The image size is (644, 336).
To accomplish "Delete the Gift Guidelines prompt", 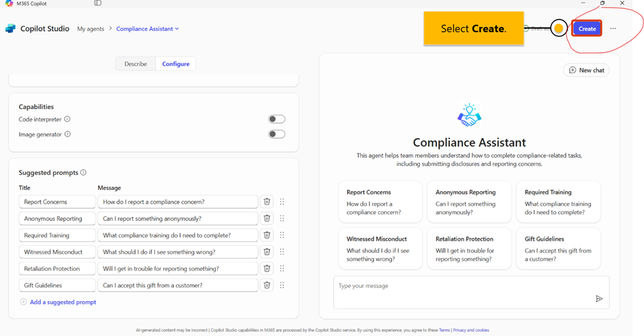I will point(267,285).
